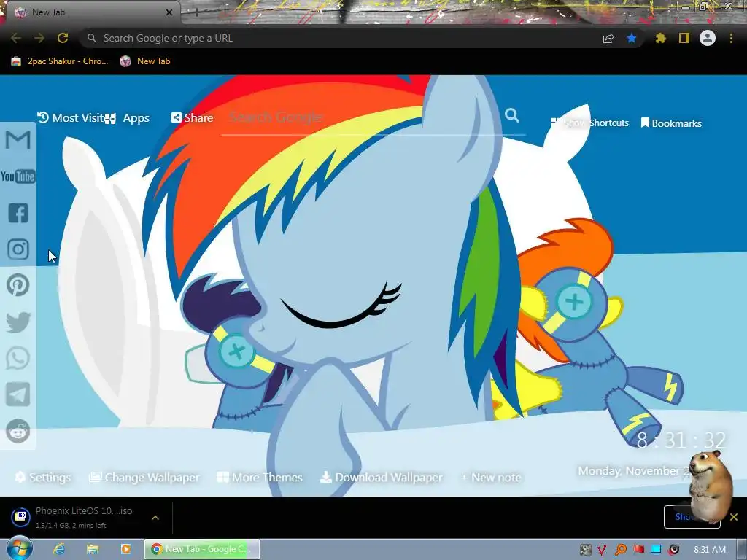
Task: Open Facebook from the left sidebar
Action: point(18,213)
